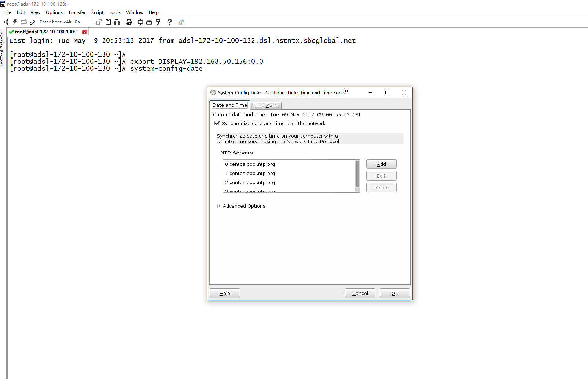Select 1.centos.pool.ntp.org in server list
The width and height of the screenshot is (588, 379).
pos(250,173)
